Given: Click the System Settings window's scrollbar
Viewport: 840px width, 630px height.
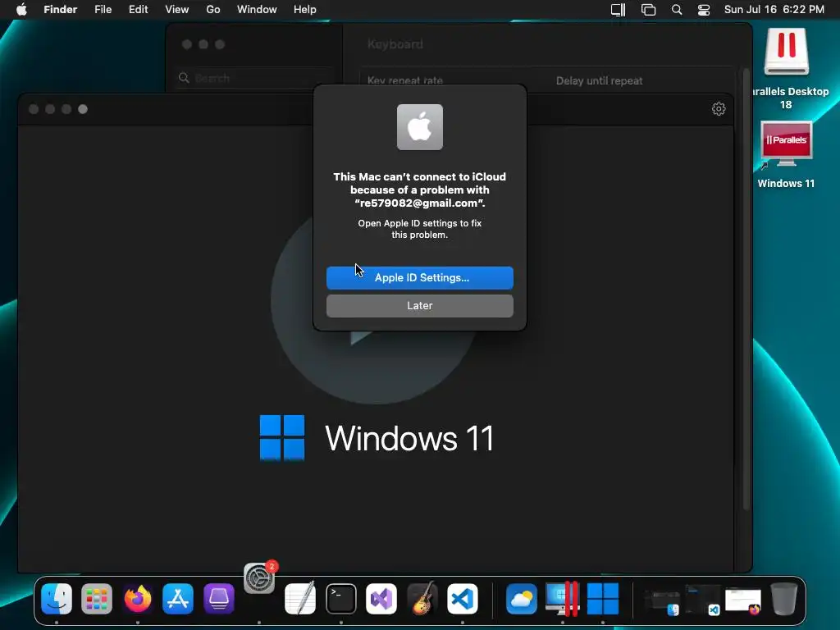Looking at the screenshot, I should (746, 290).
